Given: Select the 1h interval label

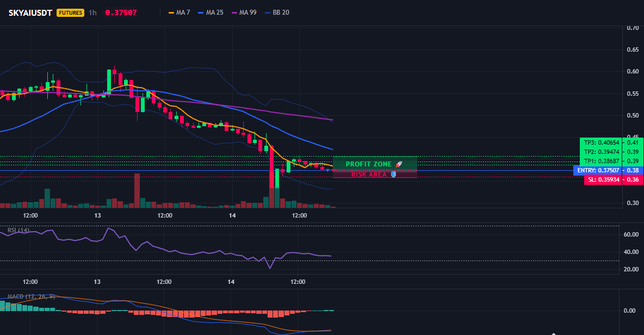Looking at the screenshot, I should click(93, 13).
